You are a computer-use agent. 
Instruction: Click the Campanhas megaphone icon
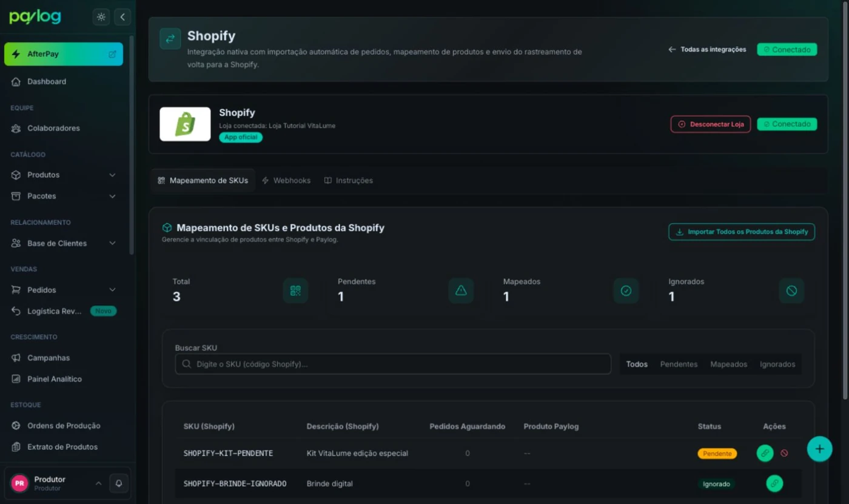point(16,358)
